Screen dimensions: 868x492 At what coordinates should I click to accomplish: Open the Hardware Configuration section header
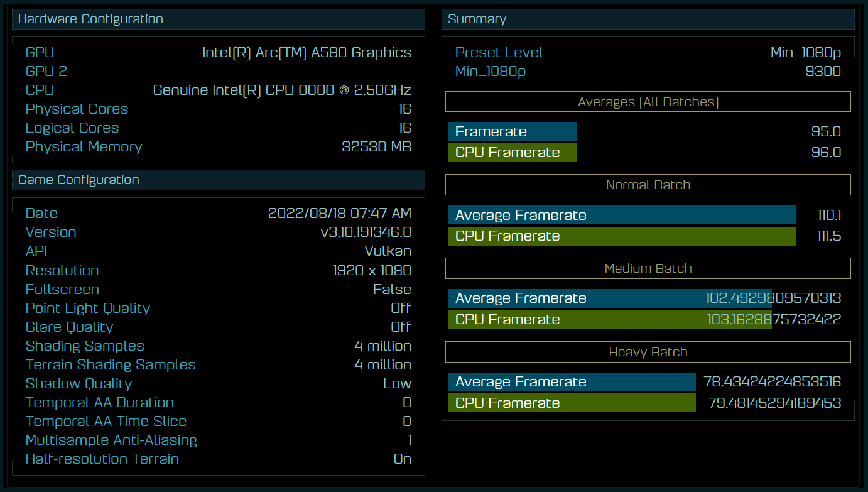click(x=91, y=19)
